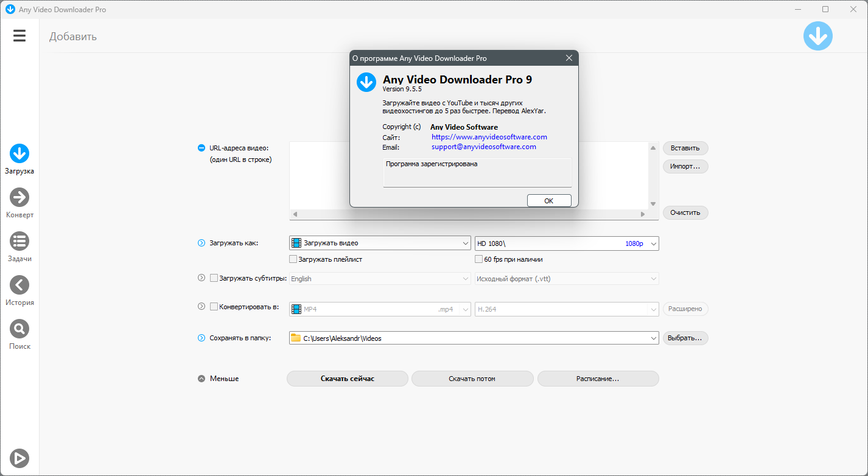This screenshot has height=476, width=868.
Task: Click the Очистить button
Action: coord(685,212)
